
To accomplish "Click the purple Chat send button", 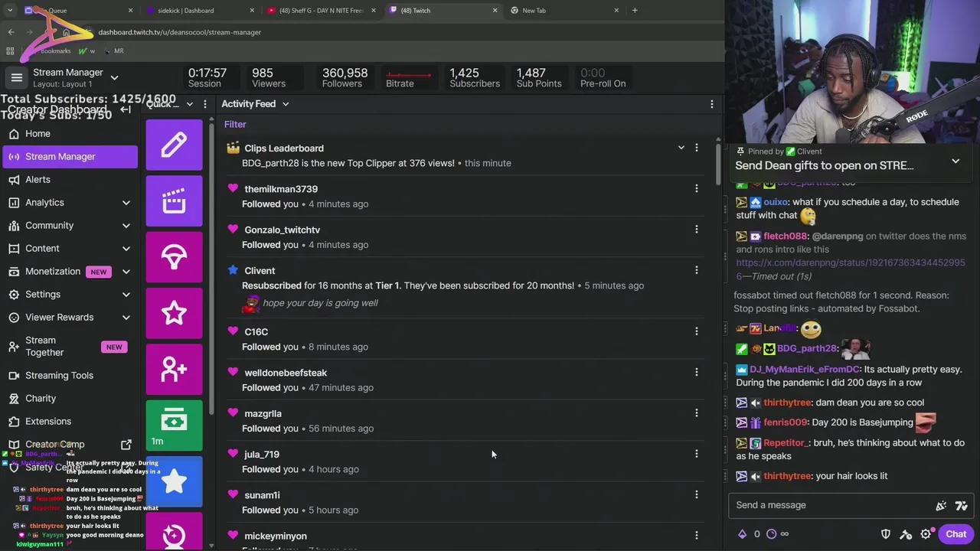I will pyautogui.click(x=955, y=534).
